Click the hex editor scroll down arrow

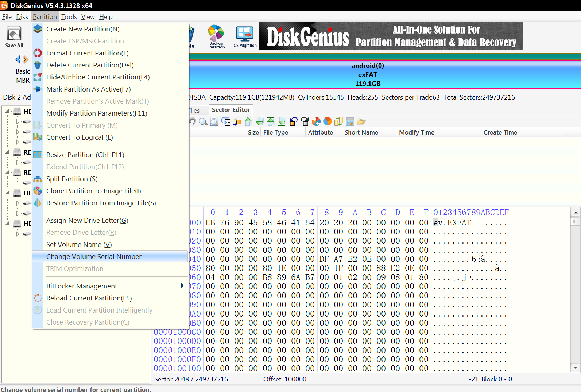[576, 368]
